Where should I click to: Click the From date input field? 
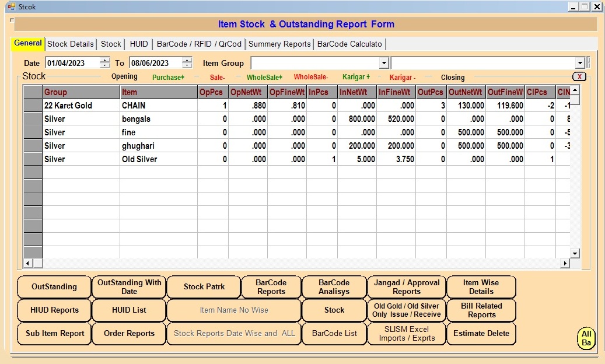[72, 63]
